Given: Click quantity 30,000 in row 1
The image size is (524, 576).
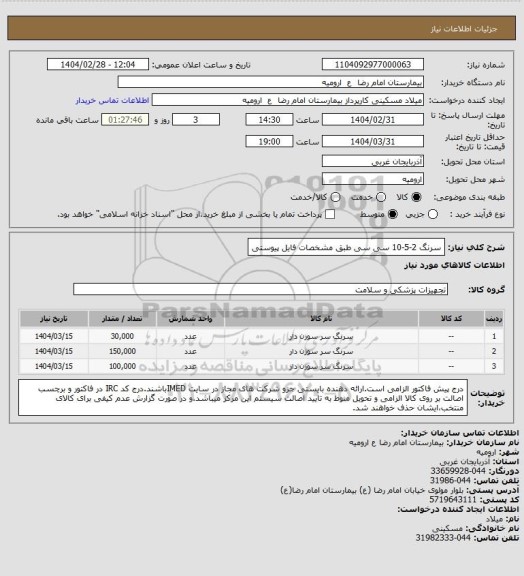Looking at the screenshot, I should pyautogui.click(x=122, y=336).
